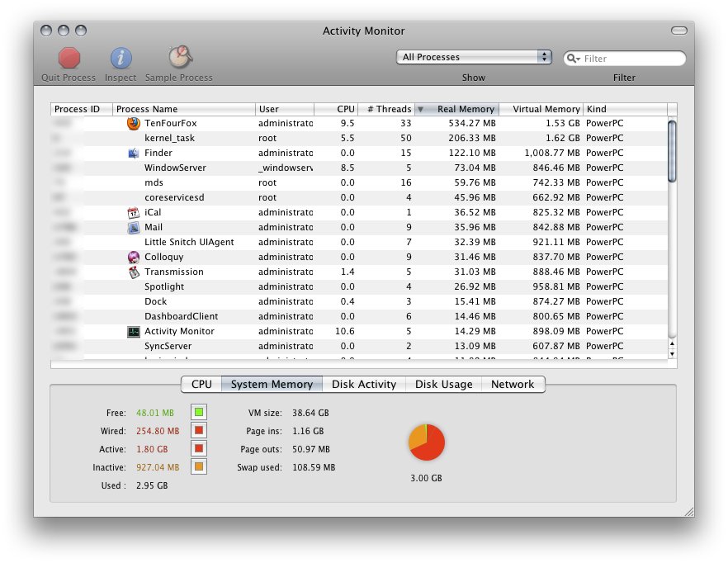This screenshot has width=728, height=563.
Task: Select the coreservicesd process row
Action: tap(359, 198)
